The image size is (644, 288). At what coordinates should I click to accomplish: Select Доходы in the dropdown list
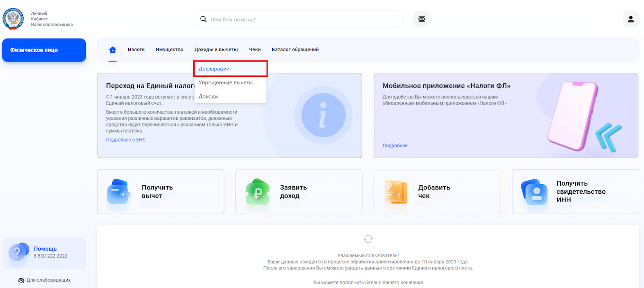[209, 97]
